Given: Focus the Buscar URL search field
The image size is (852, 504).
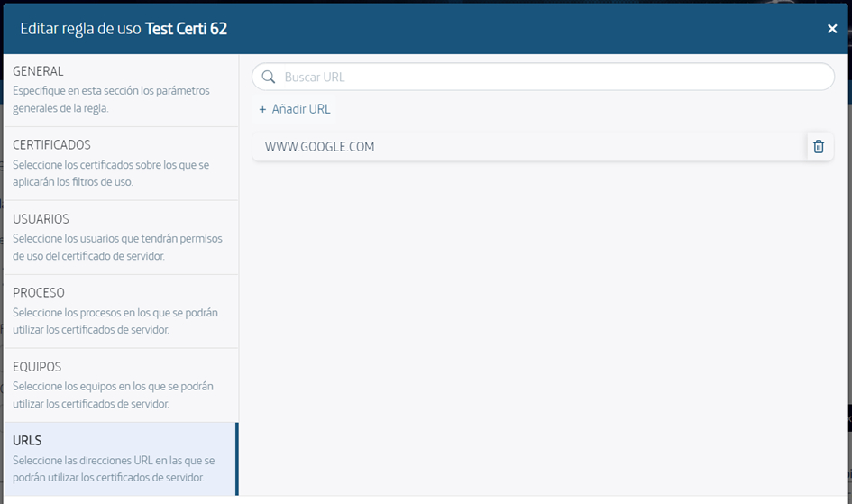Looking at the screenshot, I should [550, 78].
